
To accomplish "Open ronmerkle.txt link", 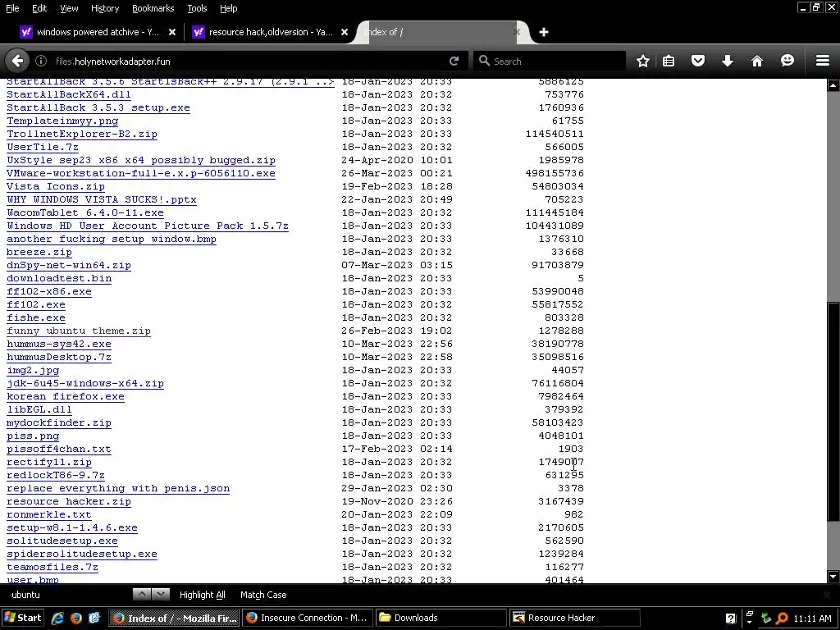I will [49, 515].
